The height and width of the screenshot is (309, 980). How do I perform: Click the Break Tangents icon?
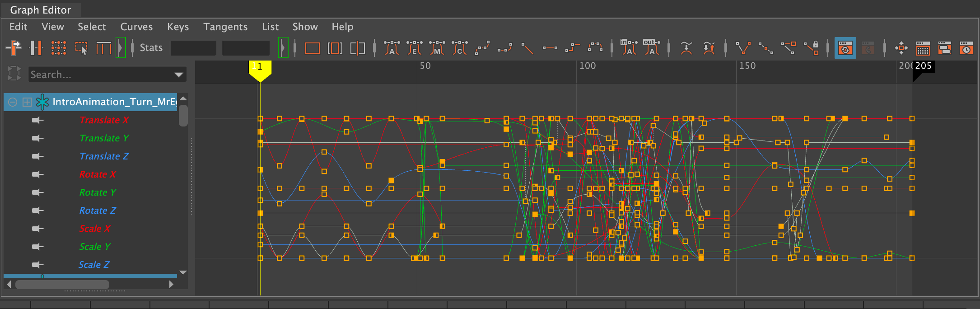pyautogui.click(x=743, y=48)
